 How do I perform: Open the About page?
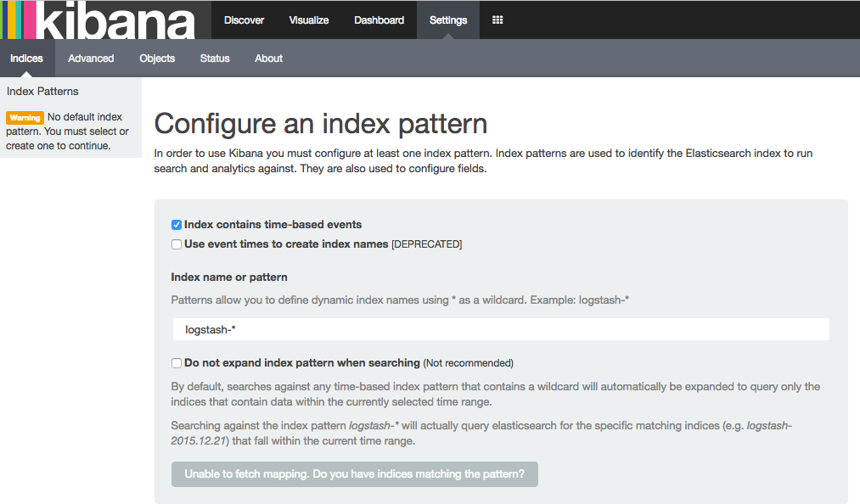coord(268,59)
